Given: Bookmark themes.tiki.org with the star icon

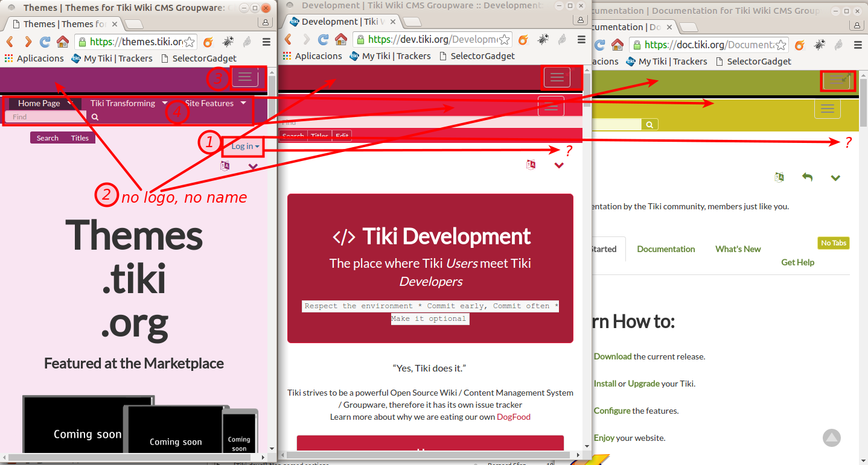Looking at the screenshot, I should click(190, 42).
